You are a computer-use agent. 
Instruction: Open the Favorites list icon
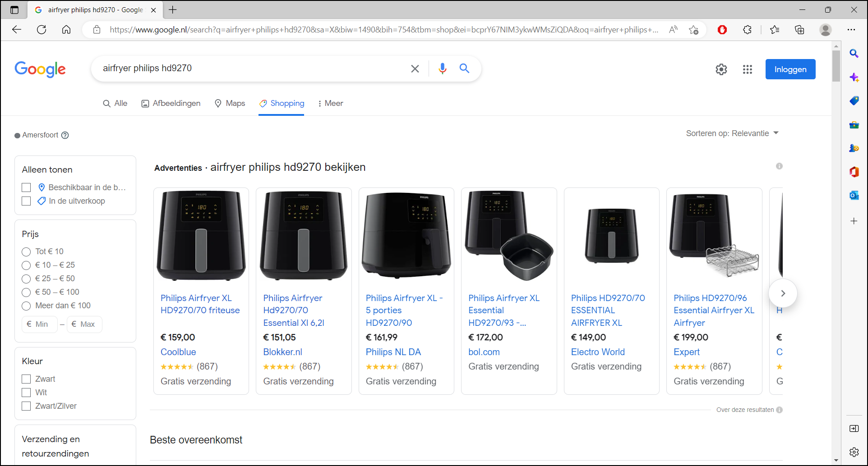pos(775,30)
